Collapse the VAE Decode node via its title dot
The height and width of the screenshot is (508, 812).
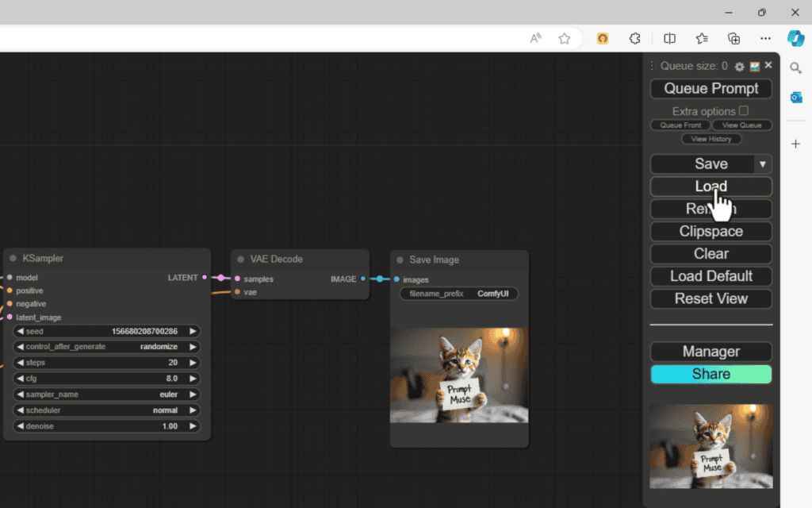[239, 258]
